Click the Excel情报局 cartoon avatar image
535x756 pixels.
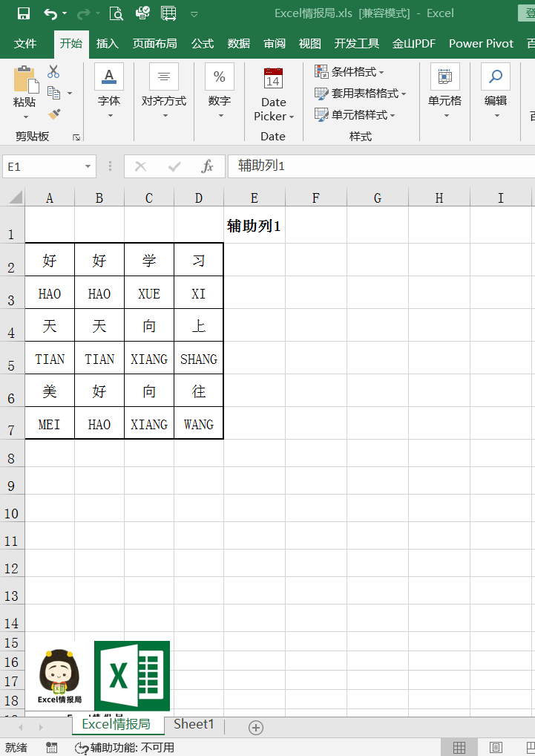tap(59, 676)
